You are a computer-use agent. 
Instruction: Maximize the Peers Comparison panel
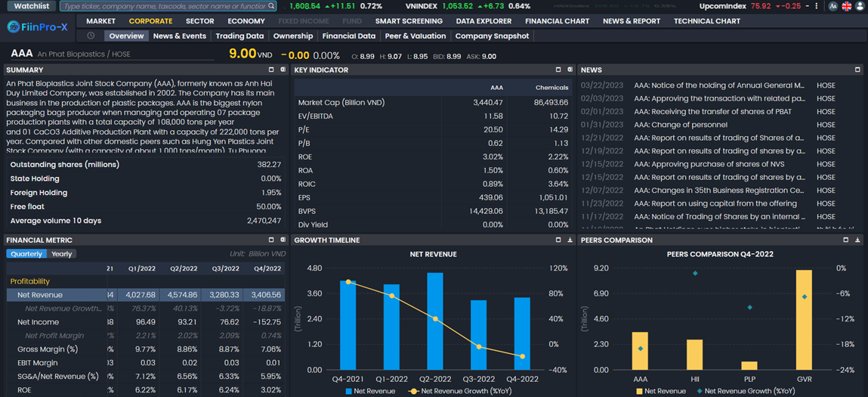click(x=845, y=240)
